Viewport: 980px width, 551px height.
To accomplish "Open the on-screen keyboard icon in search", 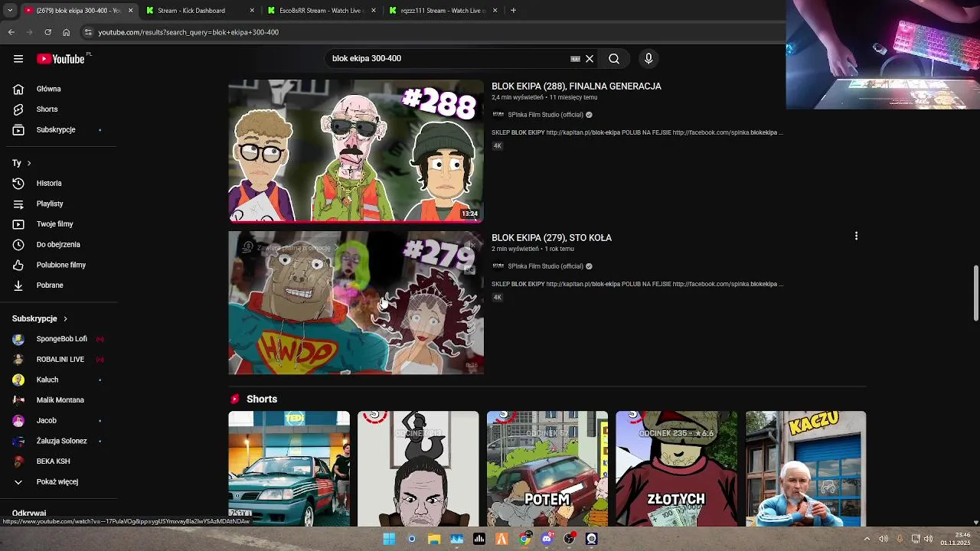I will 575,58.
